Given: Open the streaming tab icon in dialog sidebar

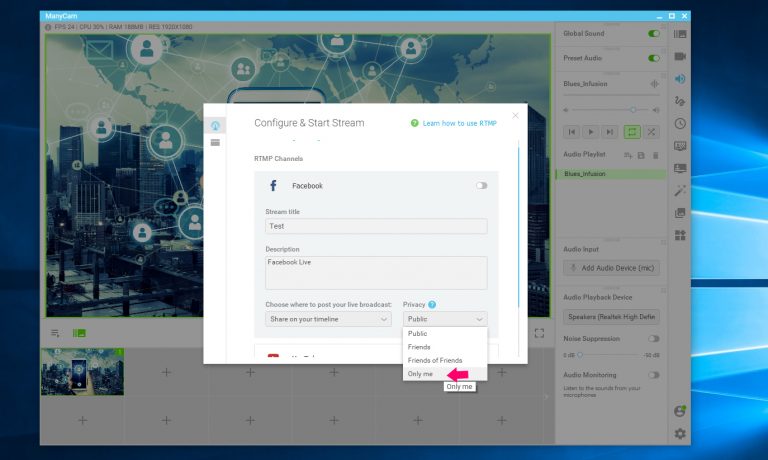Looking at the screenshot, I should [x=214, y=124].
